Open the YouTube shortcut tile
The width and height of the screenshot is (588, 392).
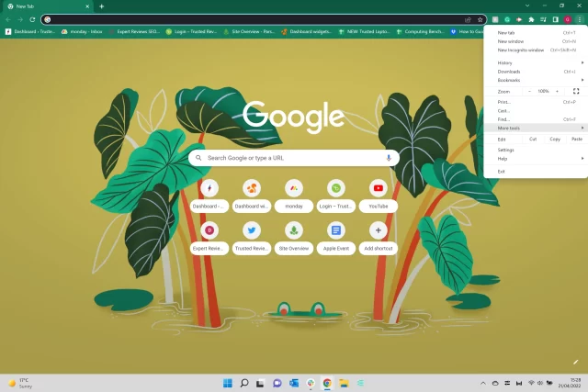point(379,196)
